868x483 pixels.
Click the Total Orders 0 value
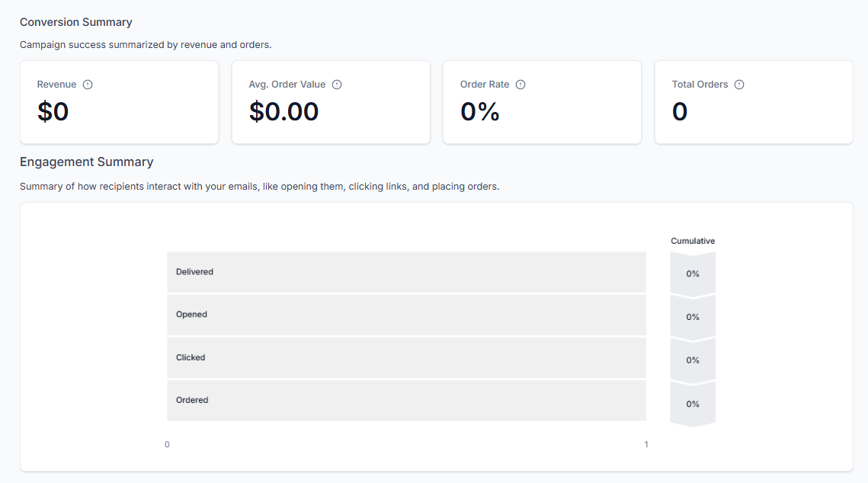[680, 112]
